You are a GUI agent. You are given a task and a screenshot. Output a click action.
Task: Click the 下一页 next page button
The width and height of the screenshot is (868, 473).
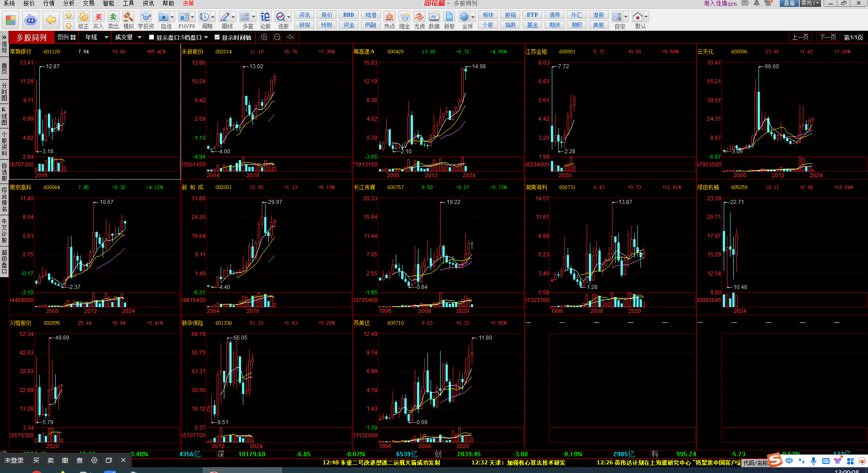[827, 38]
